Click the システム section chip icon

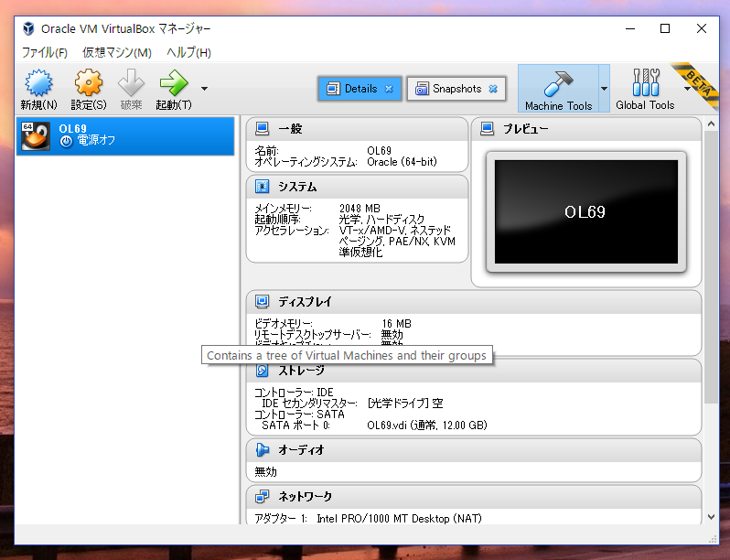[263, 186]
